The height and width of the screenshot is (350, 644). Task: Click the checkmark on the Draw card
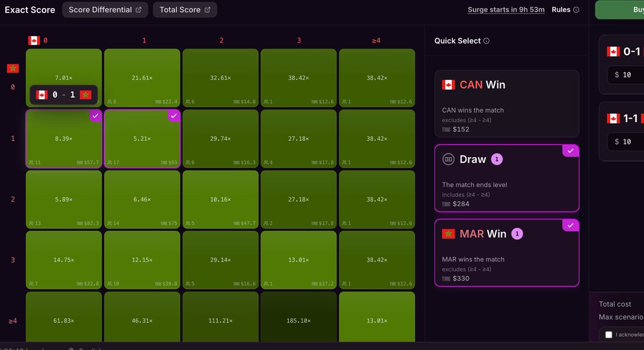click(x=570, y=151)
